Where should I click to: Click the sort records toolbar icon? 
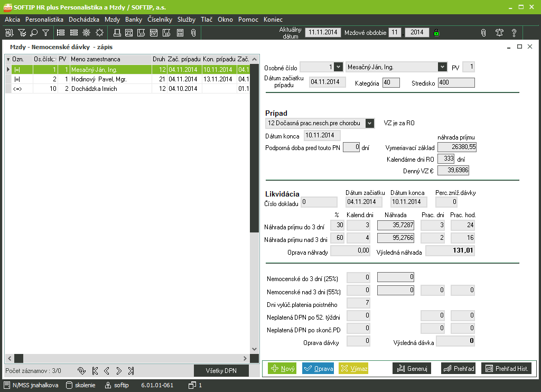point(9,33)
